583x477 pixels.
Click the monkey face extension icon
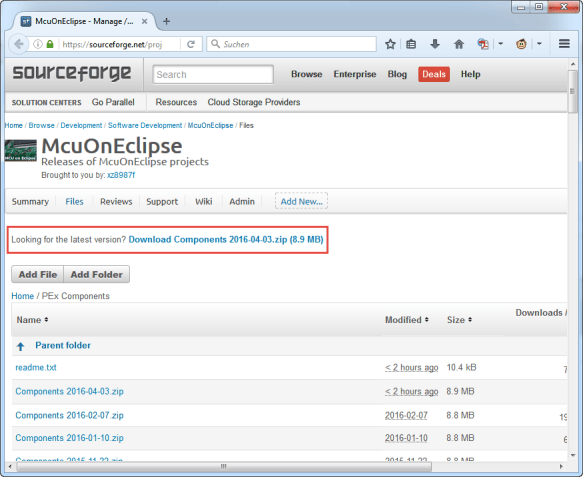tap(521, 44)
